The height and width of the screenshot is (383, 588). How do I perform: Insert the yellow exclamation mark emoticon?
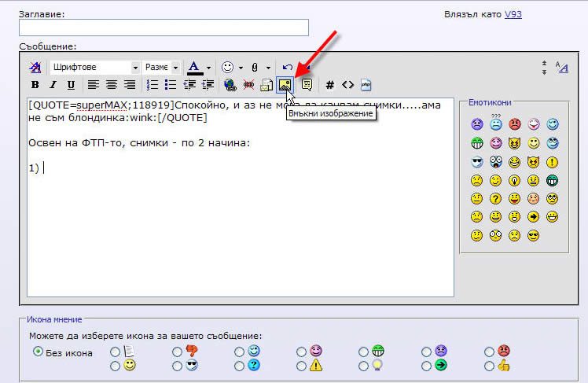click(552, 162)
